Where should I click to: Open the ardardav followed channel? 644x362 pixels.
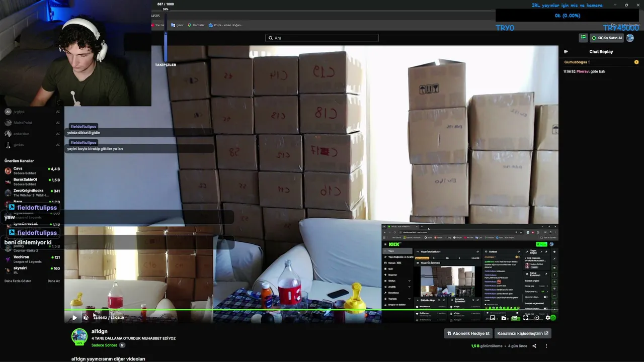point(32,134)
